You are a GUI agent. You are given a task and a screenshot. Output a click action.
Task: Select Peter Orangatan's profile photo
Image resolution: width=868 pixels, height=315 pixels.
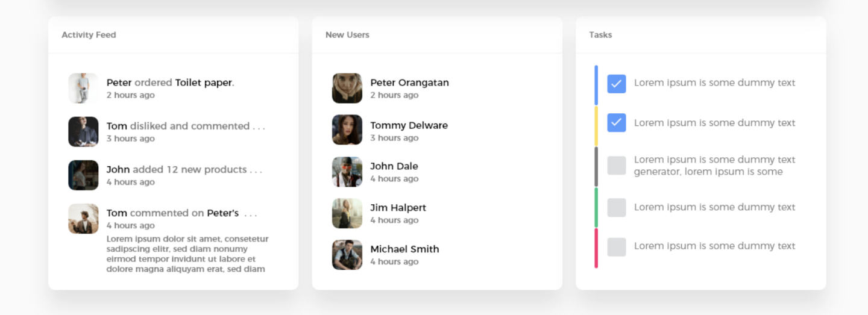pos(347,89)
